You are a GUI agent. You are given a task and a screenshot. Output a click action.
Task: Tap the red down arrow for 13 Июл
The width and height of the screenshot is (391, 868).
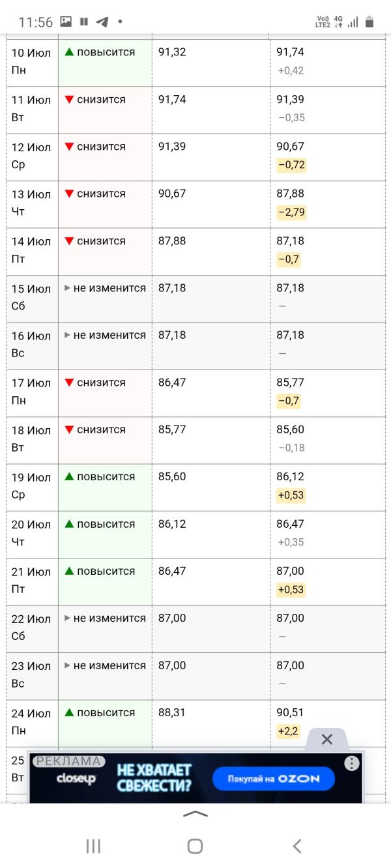coord(69,194)
